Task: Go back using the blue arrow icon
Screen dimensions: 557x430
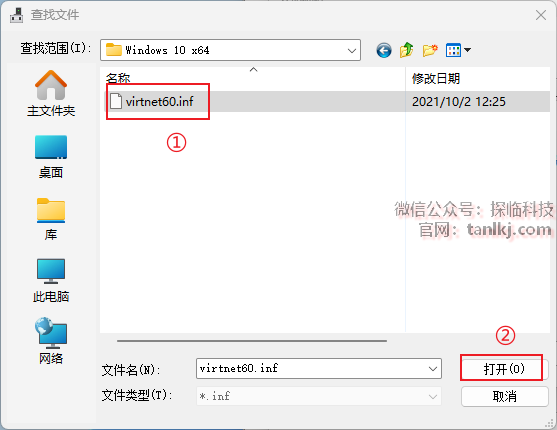Action: 384,50
